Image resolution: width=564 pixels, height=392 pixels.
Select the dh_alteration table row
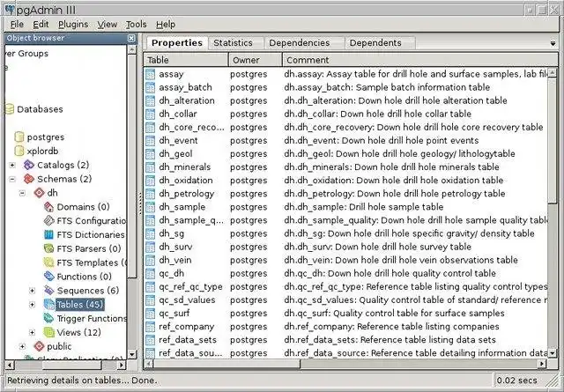[345, 100]
